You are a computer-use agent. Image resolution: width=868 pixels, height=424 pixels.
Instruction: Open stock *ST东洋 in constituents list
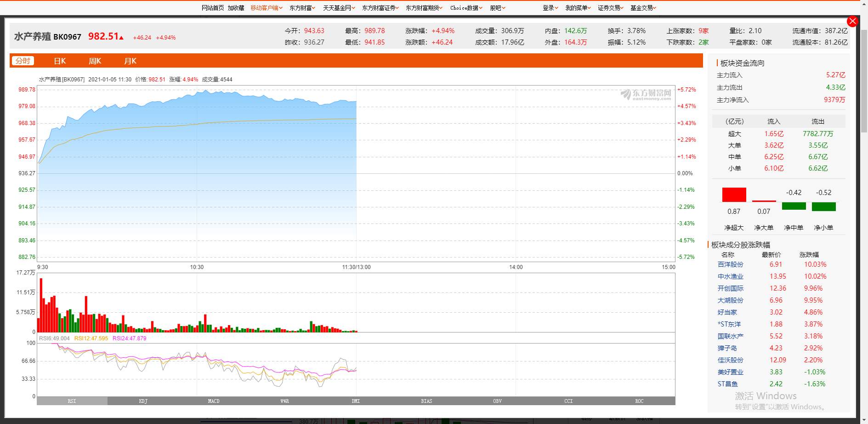[729, 324]
